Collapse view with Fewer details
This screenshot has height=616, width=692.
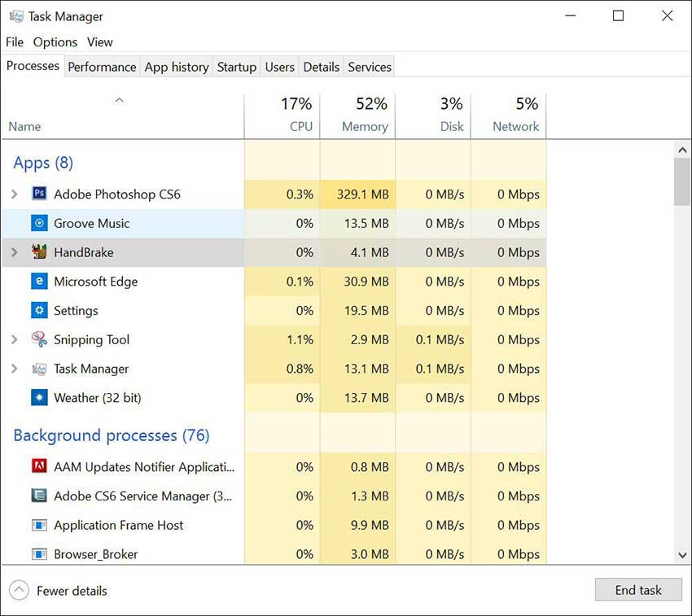pos(59,591)
